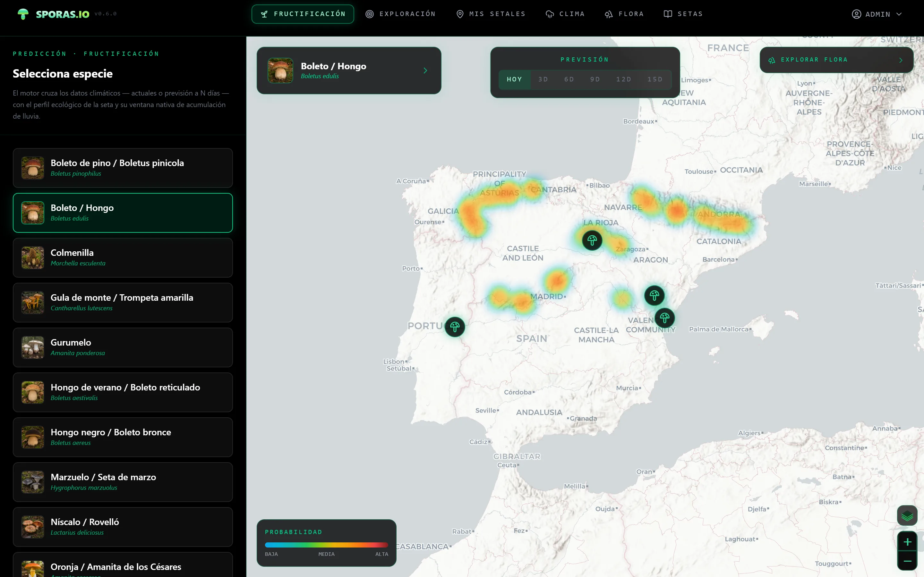
Task: Expand the ADMIN dropdown chevron
Action: point(899,14)
